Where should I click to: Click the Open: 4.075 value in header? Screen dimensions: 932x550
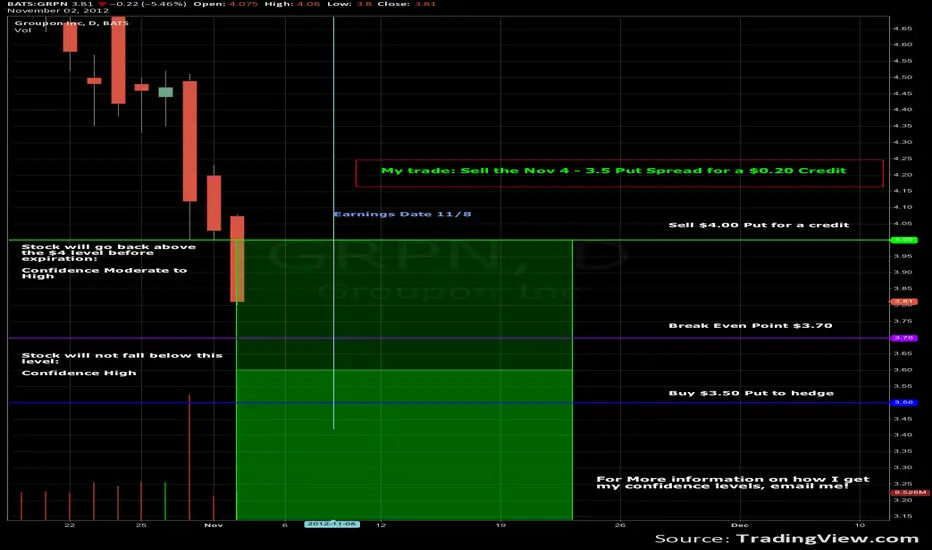(x=225, y=4)
